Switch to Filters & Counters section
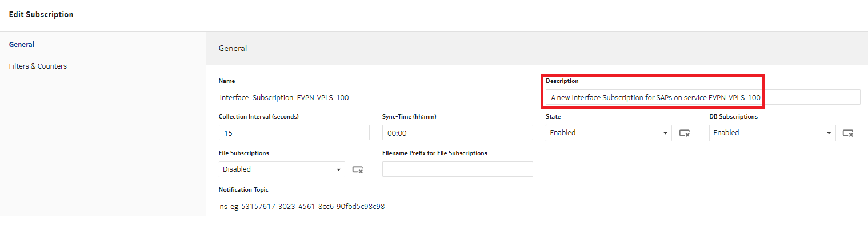The width and height of the screenshot is (868, 229). [x=38, y=66]
